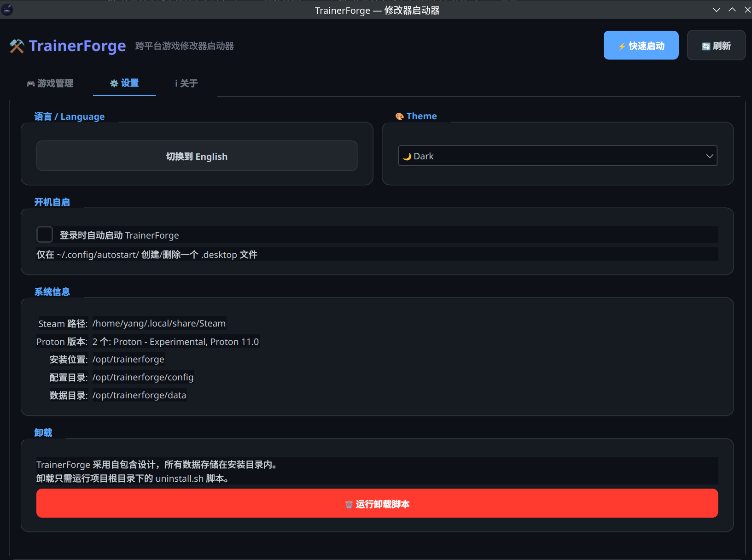Image resolution: width=752 pixels, height=560 pixels.
Task: Click the ~/.config/autostart/ description text
Action: click(x=147, y=255)
